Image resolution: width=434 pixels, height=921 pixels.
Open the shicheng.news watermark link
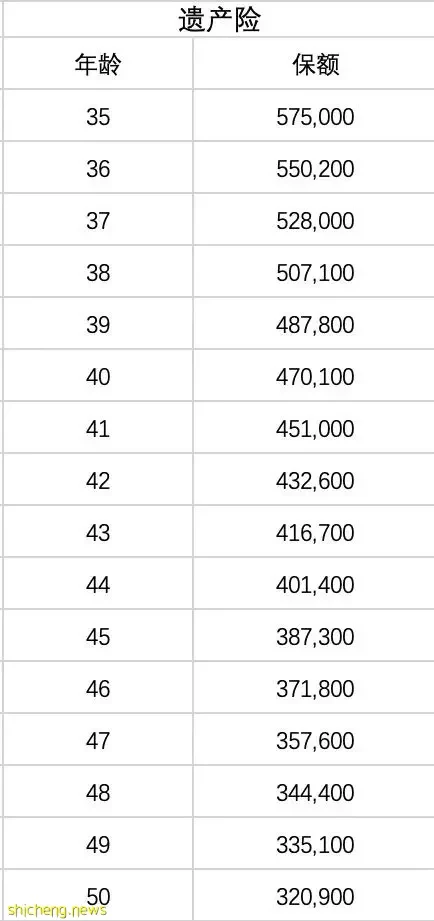49,911
